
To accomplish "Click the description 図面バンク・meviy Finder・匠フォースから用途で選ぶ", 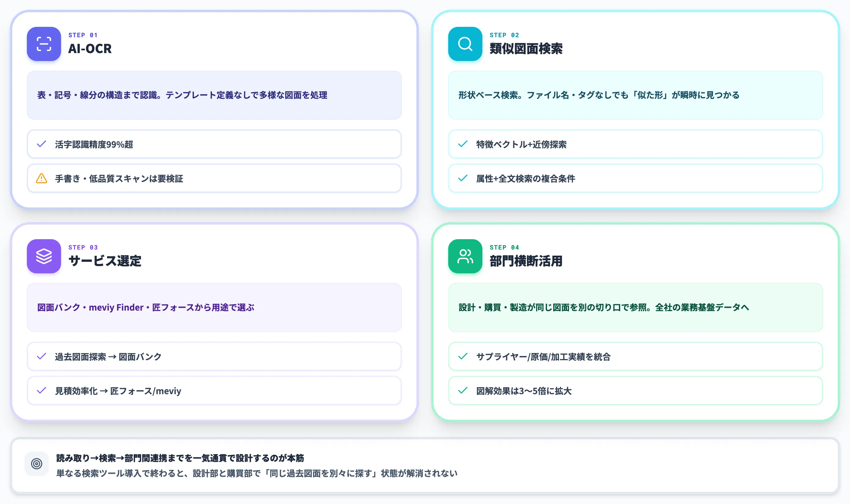I will click(x=145, y=307).
